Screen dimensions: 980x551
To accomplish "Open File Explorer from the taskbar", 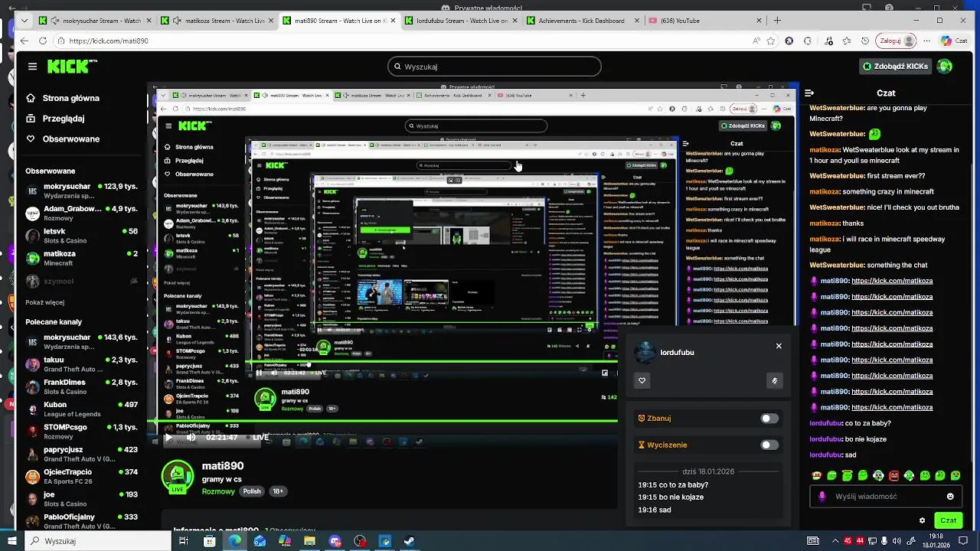I will click(309, 541).
